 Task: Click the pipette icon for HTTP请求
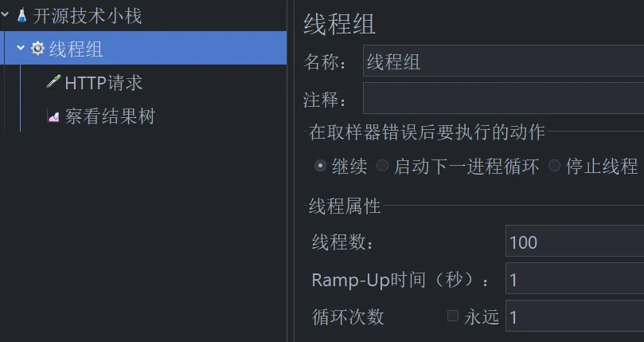coord(53,81)
